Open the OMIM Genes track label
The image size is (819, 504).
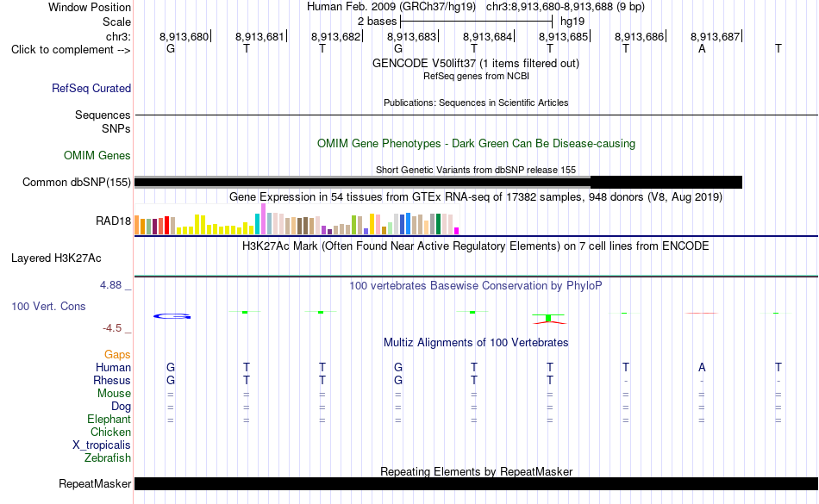97,155
